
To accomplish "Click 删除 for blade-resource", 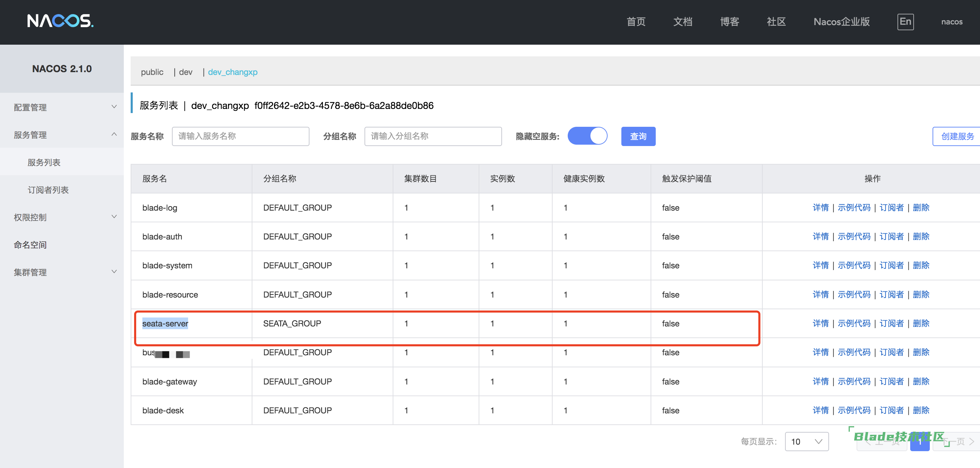I will click(921, 294).
